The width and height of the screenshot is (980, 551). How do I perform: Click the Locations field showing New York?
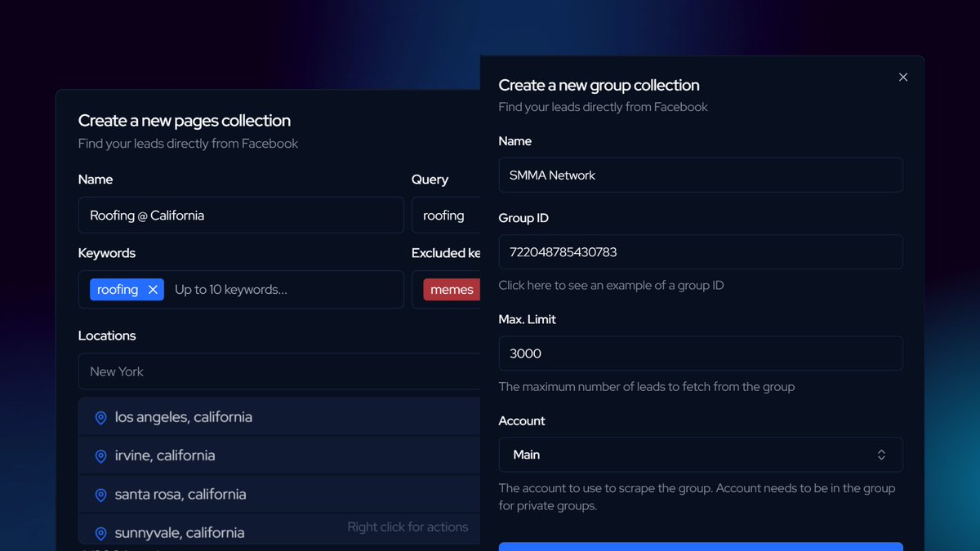coord(279,371)
